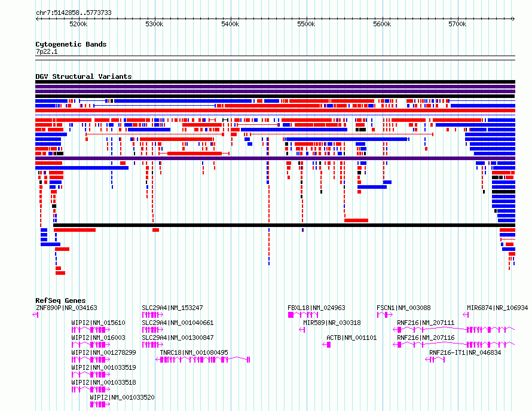Select the RNF216-IT1 gene glyph
The width and height of the screenshot is (532, 411).
[x=435, y=360]
